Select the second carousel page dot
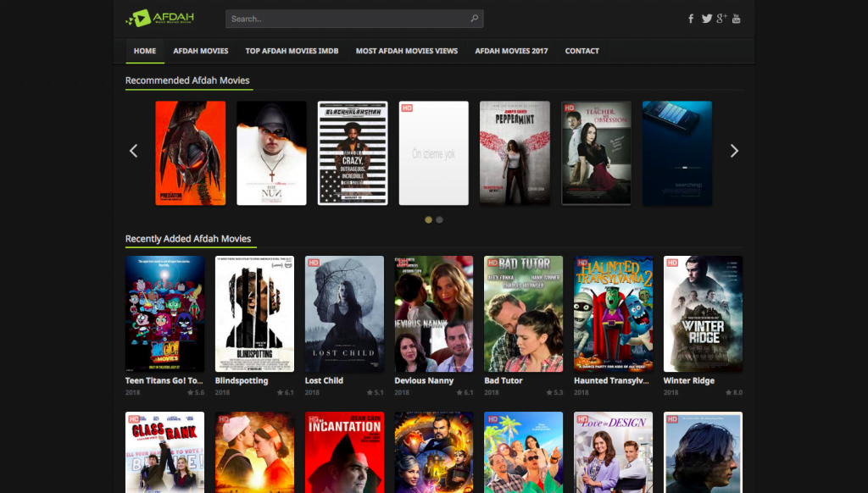This screenshot has width=868, height=493. pyautogui.click(x=439, y=219)
